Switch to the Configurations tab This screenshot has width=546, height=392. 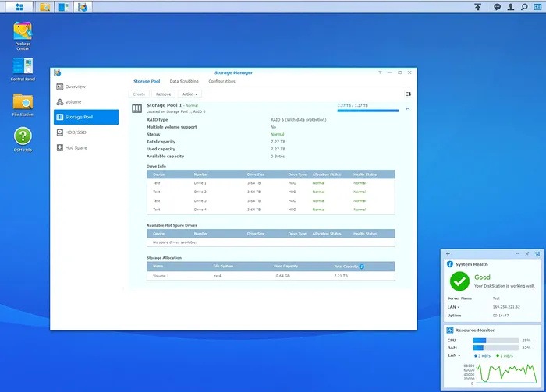[222, 81]
